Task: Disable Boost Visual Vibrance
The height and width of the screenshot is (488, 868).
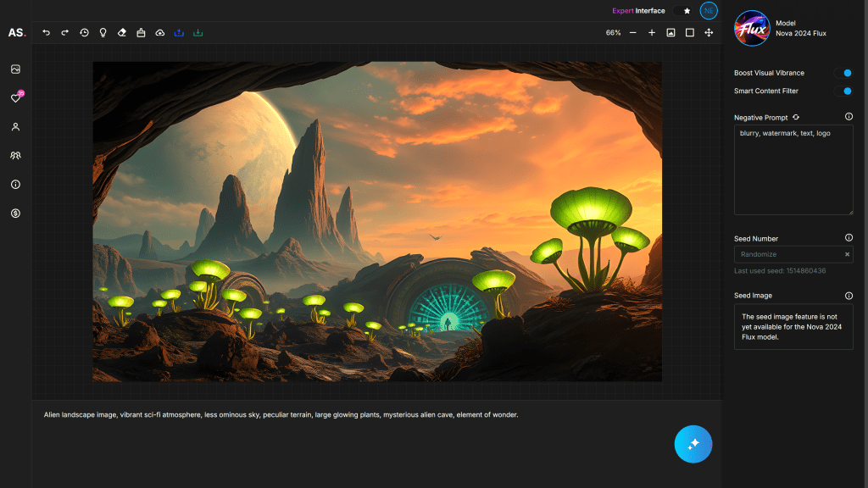Action: [x=844, y=73]
